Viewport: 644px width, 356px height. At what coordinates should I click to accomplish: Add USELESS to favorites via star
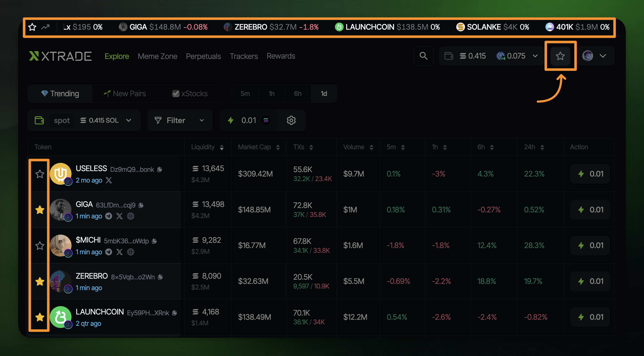[x=40, y=174]
